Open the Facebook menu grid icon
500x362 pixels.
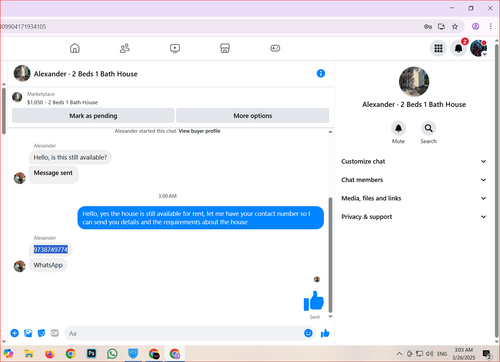point(438,48)
